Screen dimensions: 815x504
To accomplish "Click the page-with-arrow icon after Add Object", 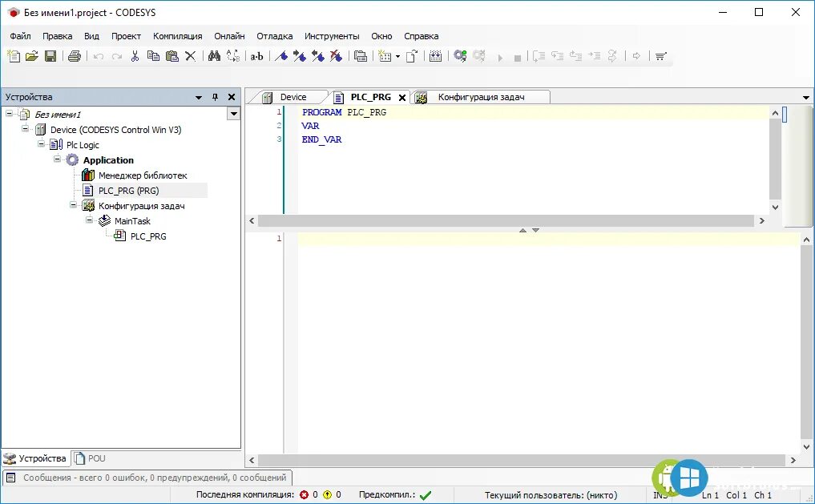I will [x=412, y=56].
